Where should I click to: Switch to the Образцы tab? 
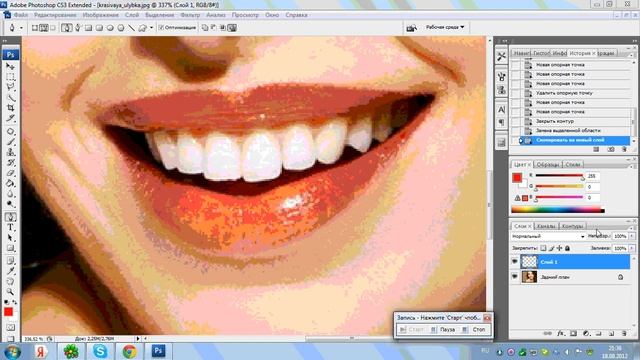tap(548, 164)
